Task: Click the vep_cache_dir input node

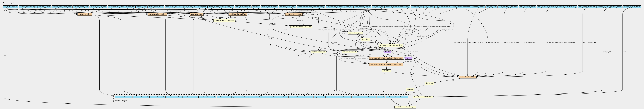Action: [x=378, y=7]
